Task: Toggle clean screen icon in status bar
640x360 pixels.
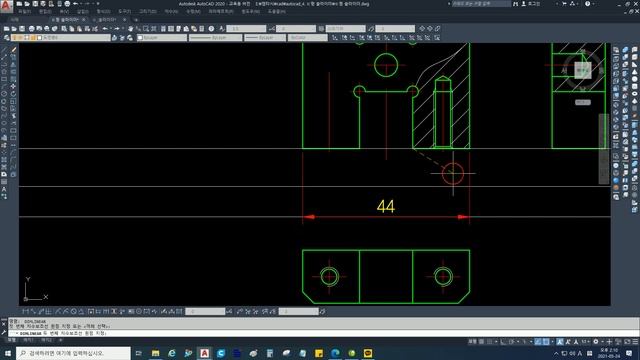Action: pyautogui.click(x=627, y=342)
